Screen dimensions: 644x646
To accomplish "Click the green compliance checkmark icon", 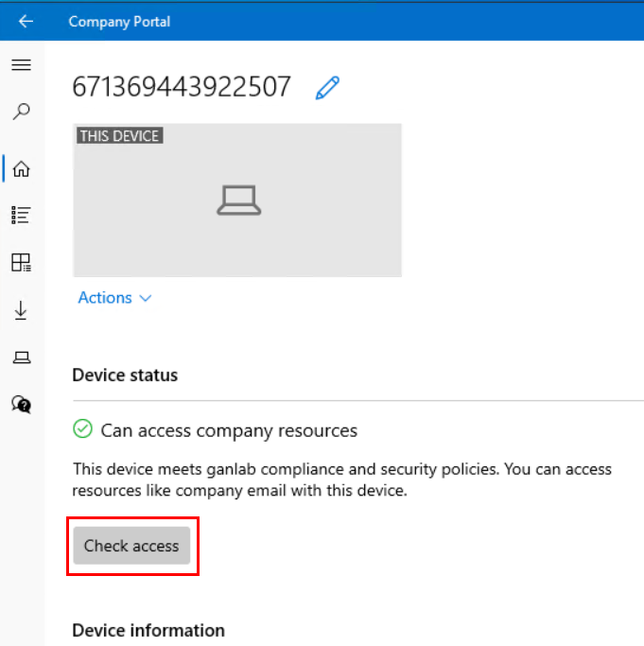I will point(82,430).
